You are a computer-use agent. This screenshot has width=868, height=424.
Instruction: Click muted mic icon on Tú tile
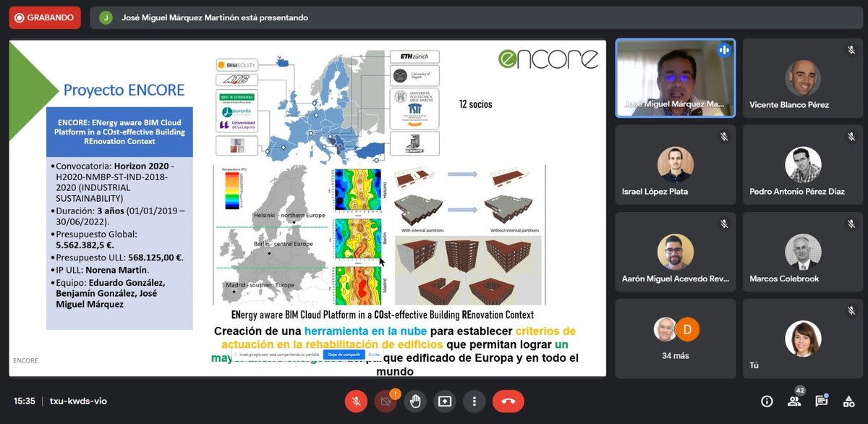(851, 310)
